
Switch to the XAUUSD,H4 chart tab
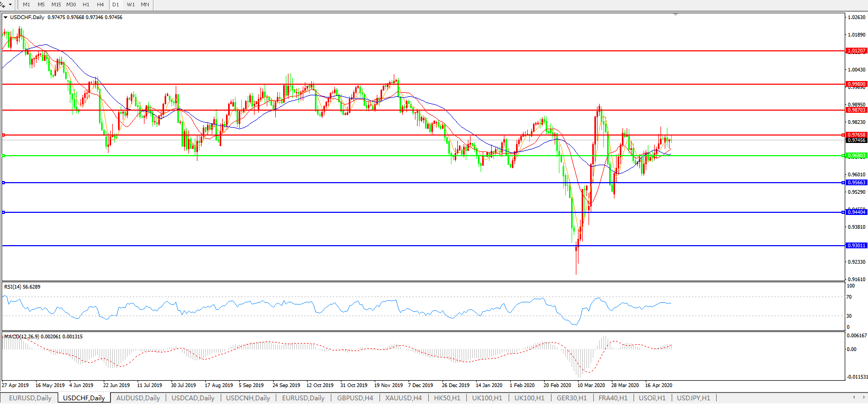[x=403, y=398]
